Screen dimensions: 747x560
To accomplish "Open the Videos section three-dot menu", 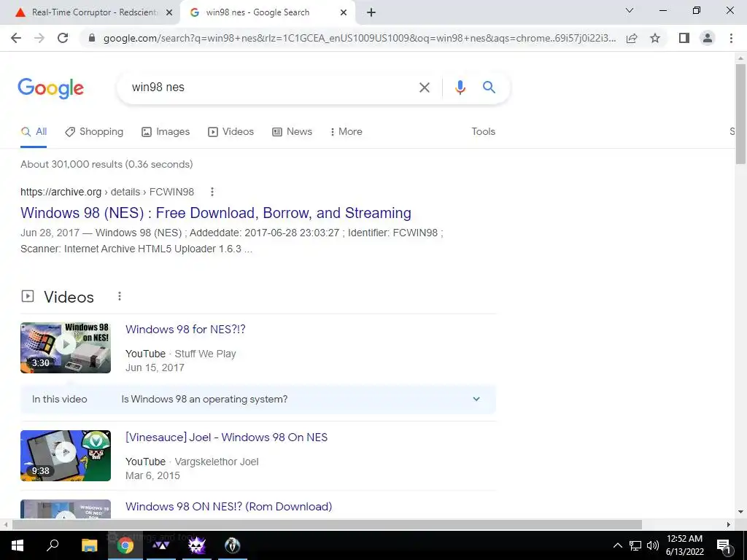I will 120,296.
